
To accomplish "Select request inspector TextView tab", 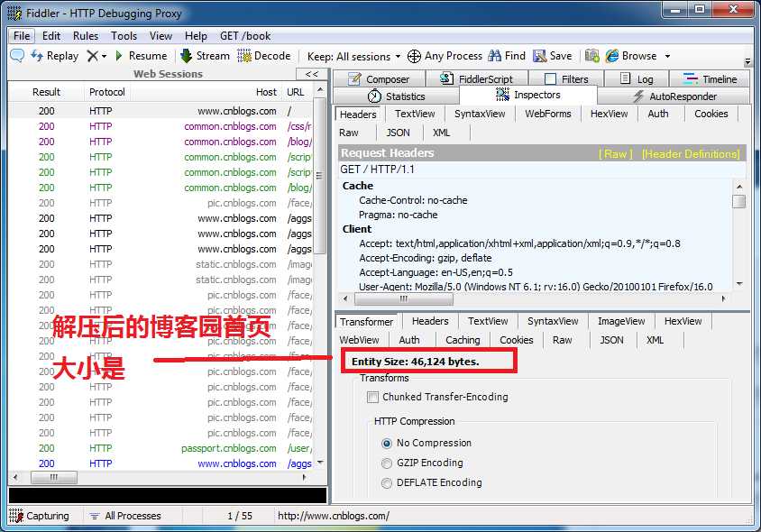I will click(x=415, y=114).
